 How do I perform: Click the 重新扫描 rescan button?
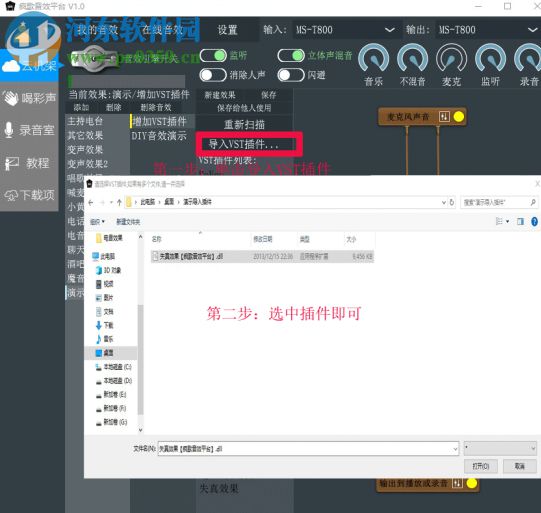[x=244, y=124]
